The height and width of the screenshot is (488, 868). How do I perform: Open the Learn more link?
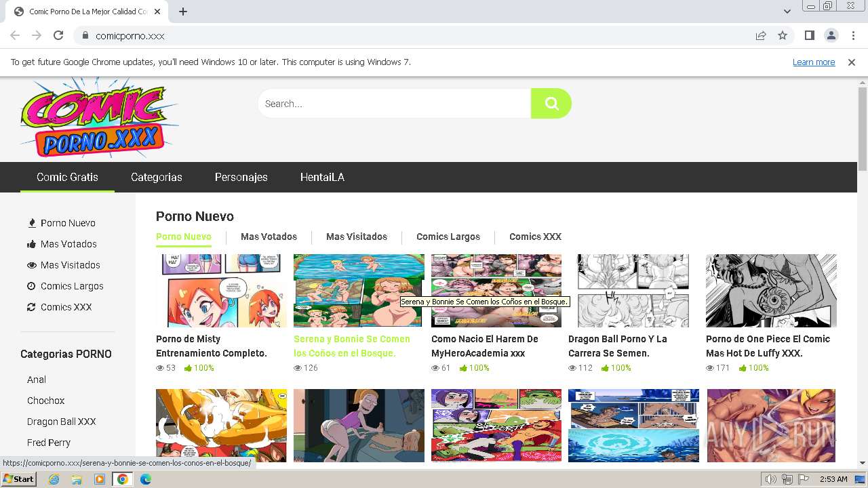814,62
